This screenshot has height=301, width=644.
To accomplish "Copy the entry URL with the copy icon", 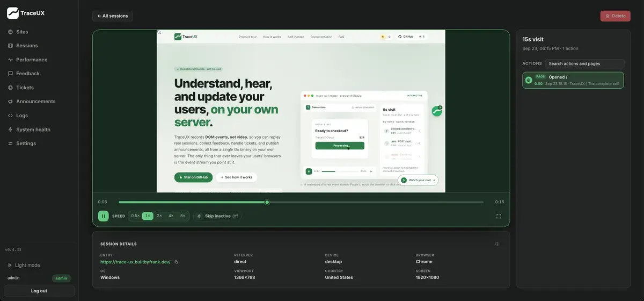I will 176,262.
